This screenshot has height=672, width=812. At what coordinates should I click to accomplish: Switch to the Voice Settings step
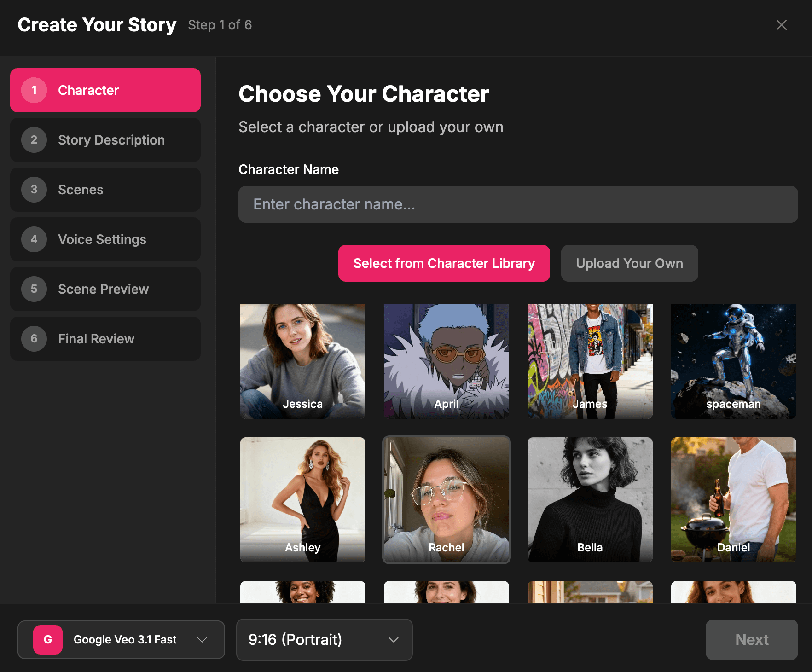(105, 239)
